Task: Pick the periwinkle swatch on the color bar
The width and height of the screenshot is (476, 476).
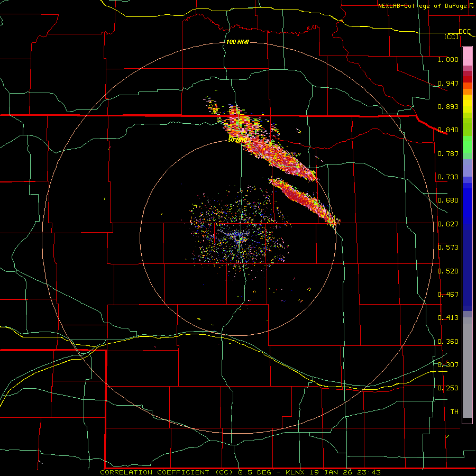Action: (x=467, y=168)
